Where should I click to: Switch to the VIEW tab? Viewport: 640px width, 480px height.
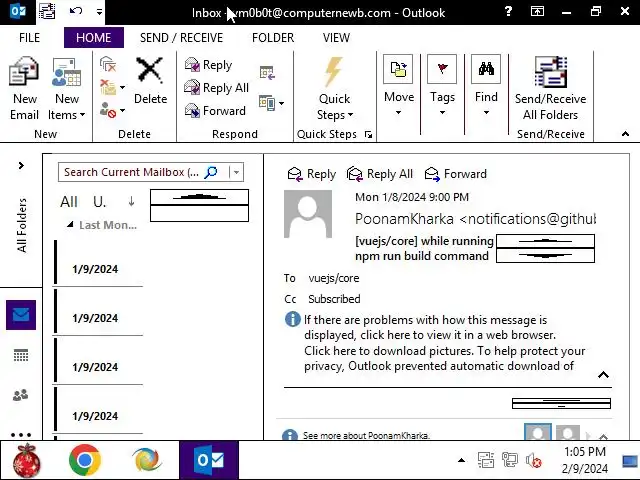(x=336, y=38)
